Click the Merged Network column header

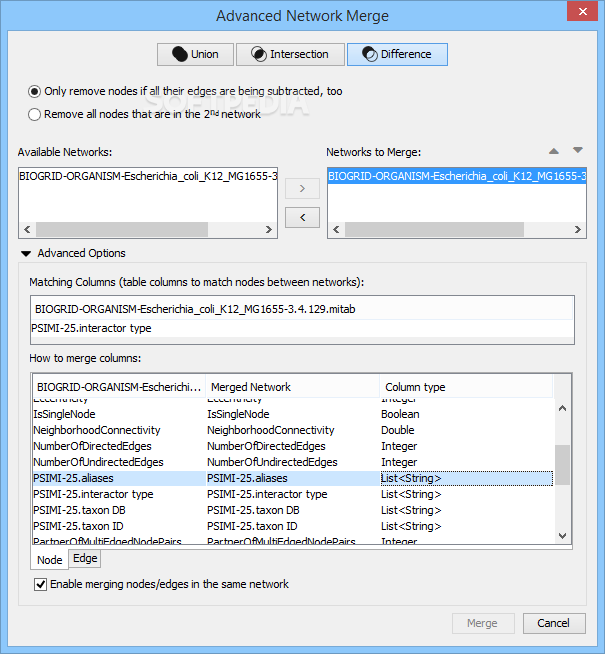point(293,387)
